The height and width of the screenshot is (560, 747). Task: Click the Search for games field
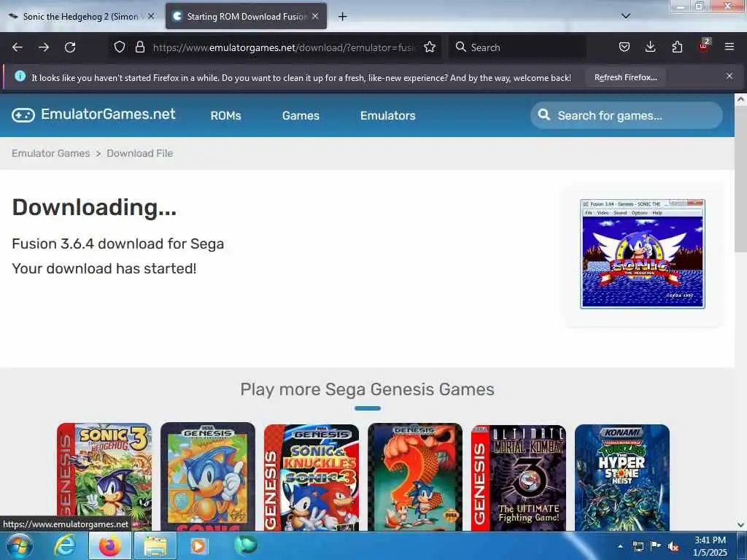[627, 115]
